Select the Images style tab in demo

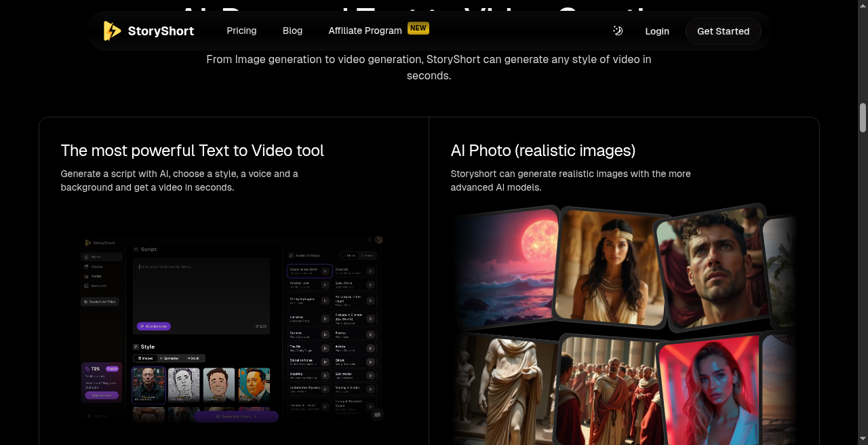144,357
